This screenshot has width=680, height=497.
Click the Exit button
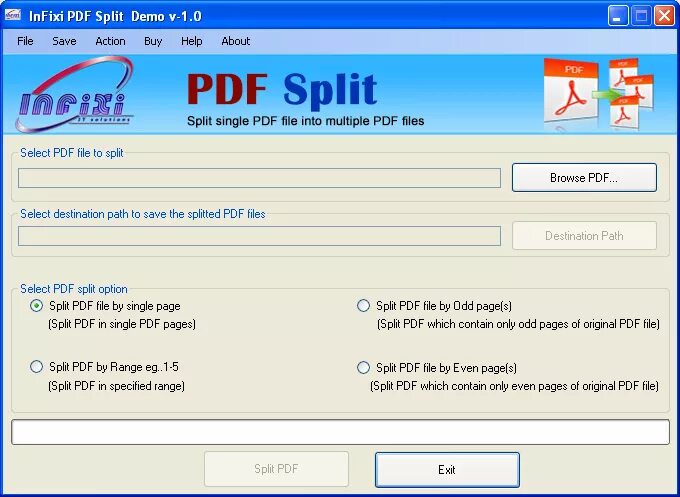click(x=447, y=470)
